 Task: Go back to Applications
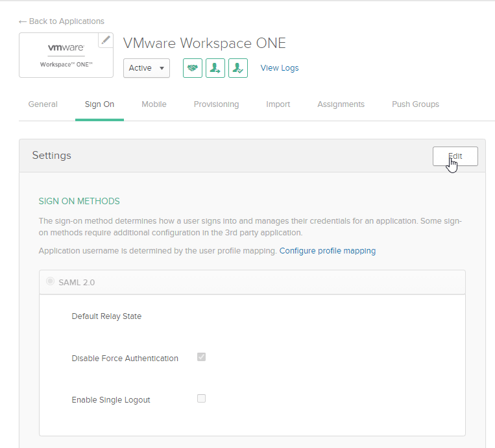tap(62, 21)
